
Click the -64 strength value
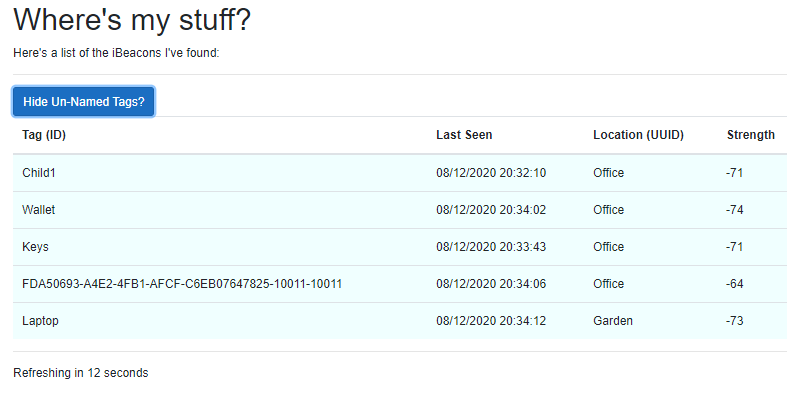(x=735, y=284)
